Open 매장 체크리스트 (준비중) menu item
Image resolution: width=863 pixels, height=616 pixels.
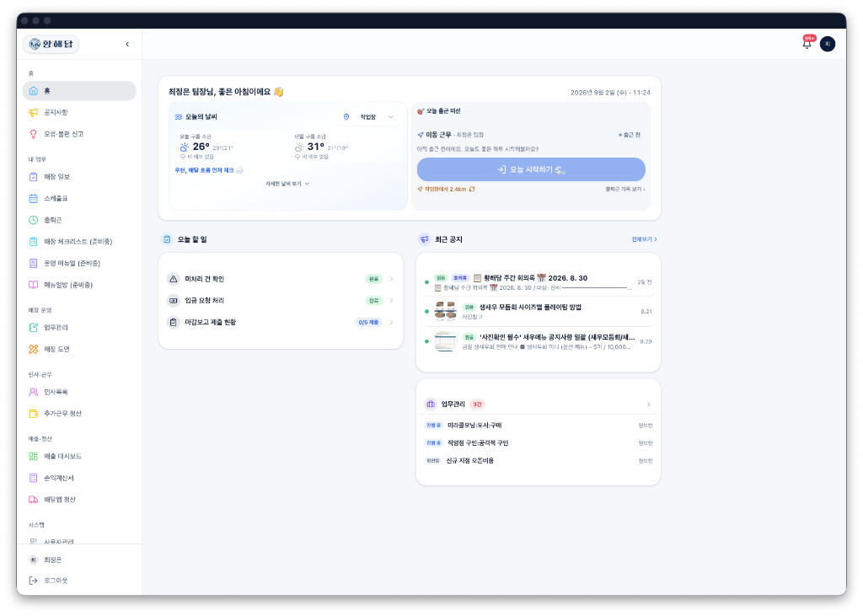(79, 242)
